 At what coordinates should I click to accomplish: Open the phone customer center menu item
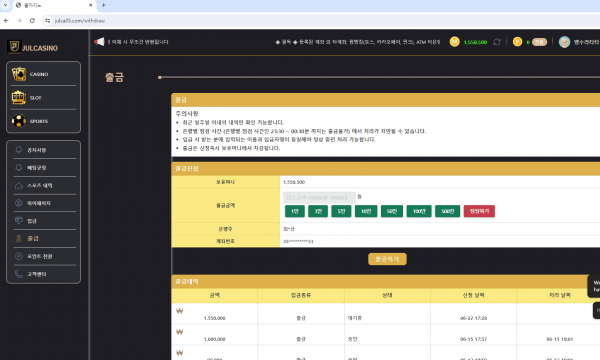click(x=44, y=274)
